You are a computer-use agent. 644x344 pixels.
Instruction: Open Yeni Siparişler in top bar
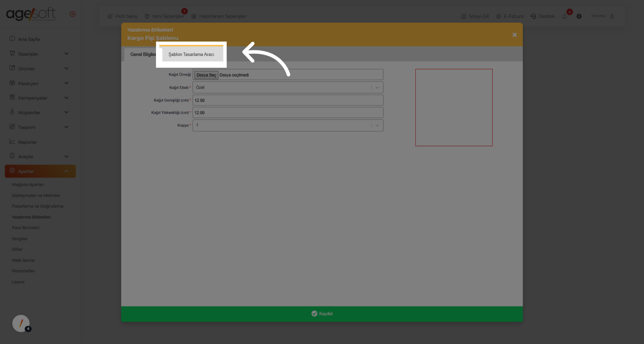click(x=164, y=16)
